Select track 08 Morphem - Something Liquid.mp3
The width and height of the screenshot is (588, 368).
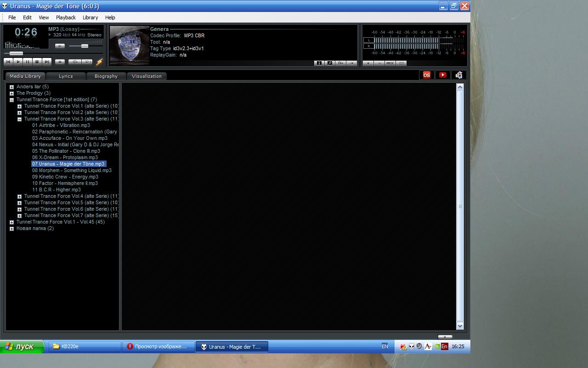(72, 170)
